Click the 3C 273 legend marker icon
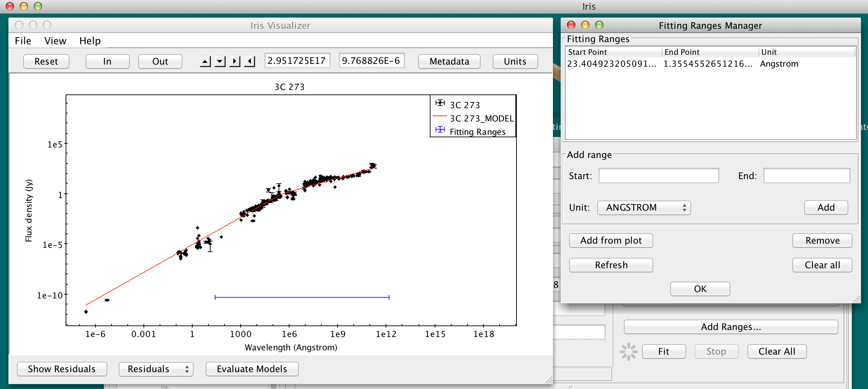This screenshot has width=868, height=389. [440, 103]
